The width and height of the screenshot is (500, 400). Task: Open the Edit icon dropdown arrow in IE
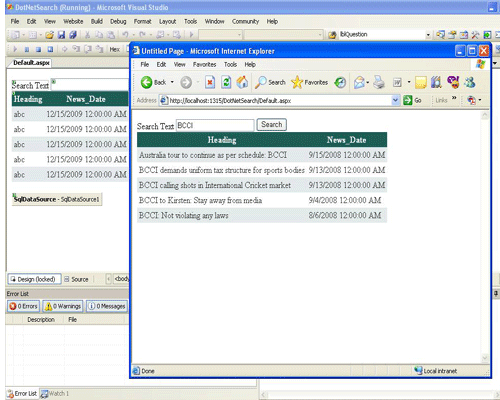[409, 82]
